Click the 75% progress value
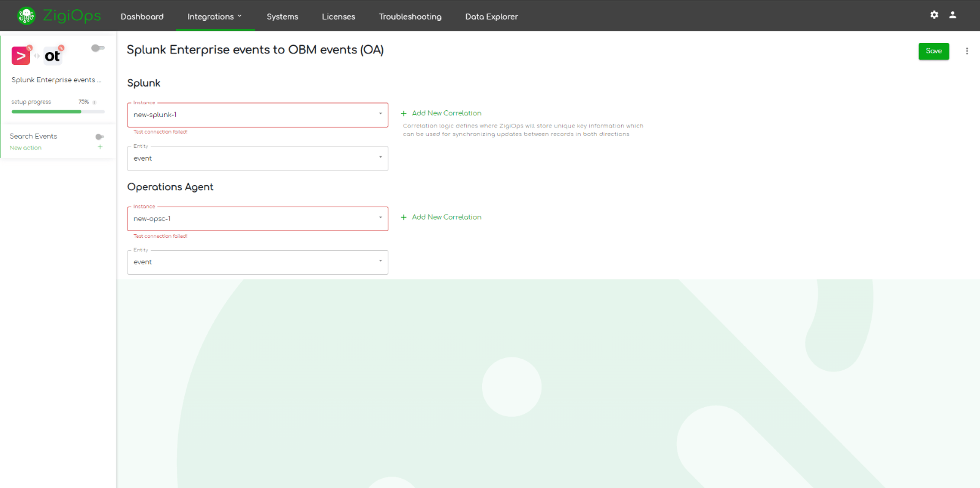This screenshot has height=488, width=980. [83, 102]
